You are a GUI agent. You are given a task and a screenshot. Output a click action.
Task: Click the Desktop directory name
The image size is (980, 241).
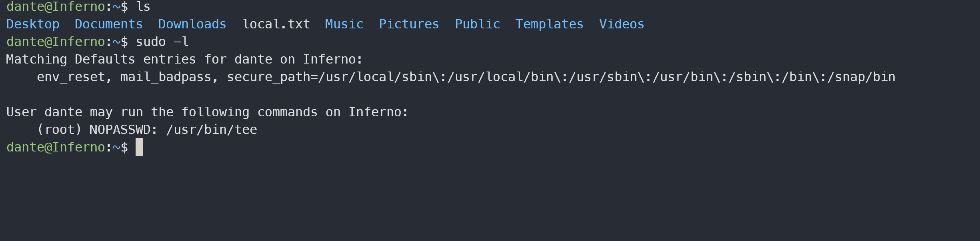coord(33,24)
